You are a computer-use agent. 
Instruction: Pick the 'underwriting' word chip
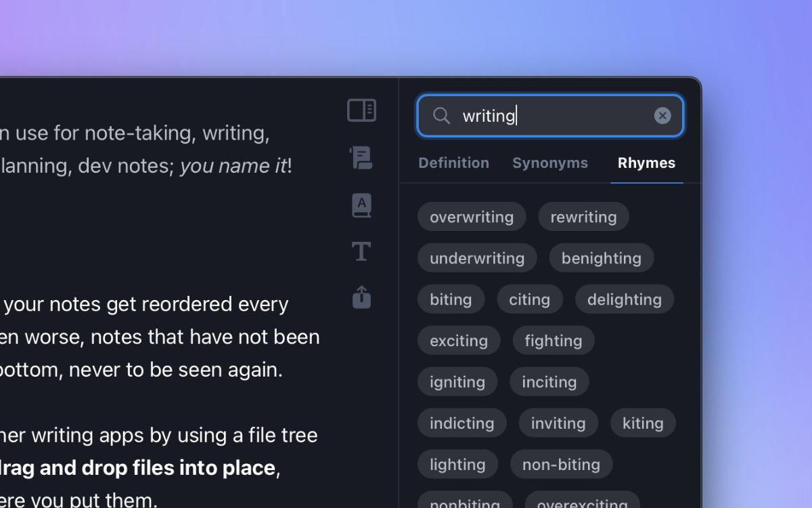click(477, 258)
